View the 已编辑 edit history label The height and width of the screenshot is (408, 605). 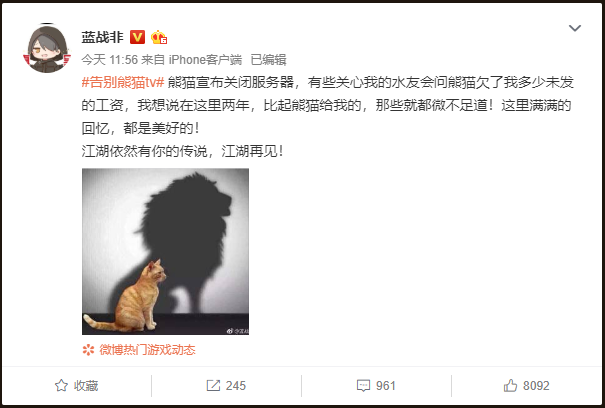[x=269, y=60]
